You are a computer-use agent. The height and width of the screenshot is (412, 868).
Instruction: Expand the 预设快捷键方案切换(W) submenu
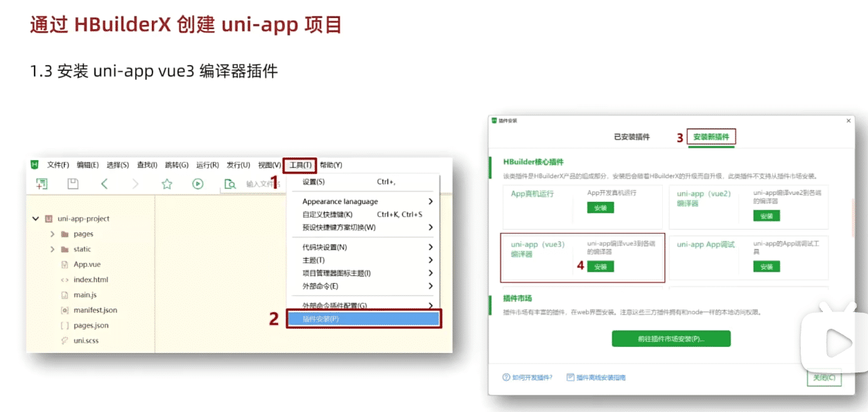tap(431, 227)
